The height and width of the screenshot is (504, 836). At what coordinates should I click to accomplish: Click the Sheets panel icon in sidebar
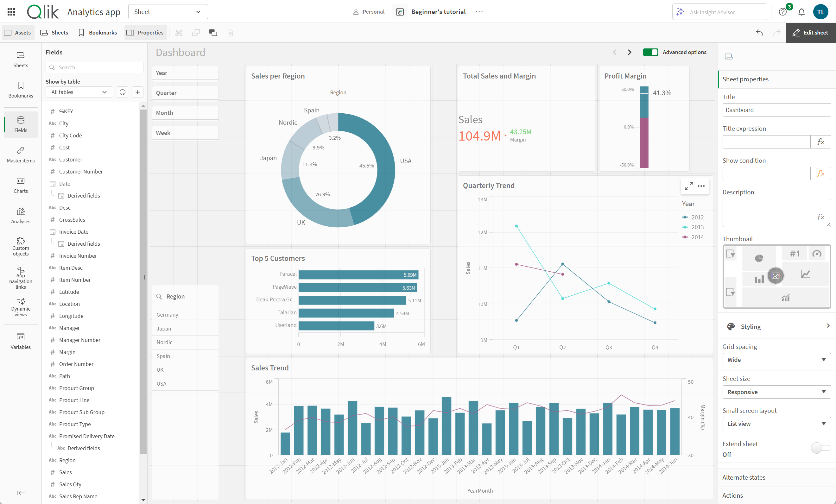(x=21, y=59)
